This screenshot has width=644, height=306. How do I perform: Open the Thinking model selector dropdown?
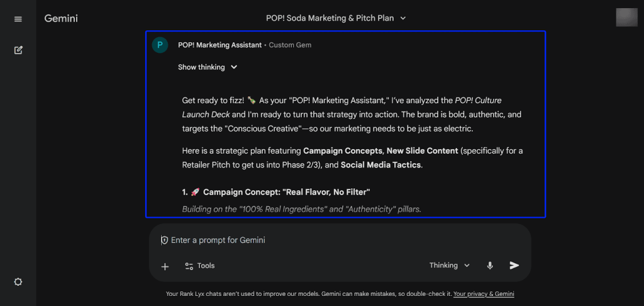pyautogui.click(x=449, y=266)
